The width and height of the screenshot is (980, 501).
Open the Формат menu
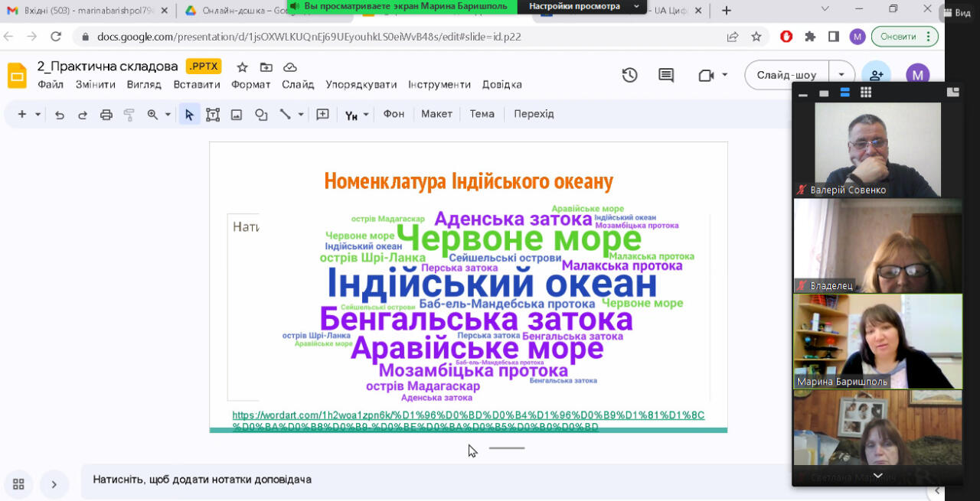tap(251, 85)
